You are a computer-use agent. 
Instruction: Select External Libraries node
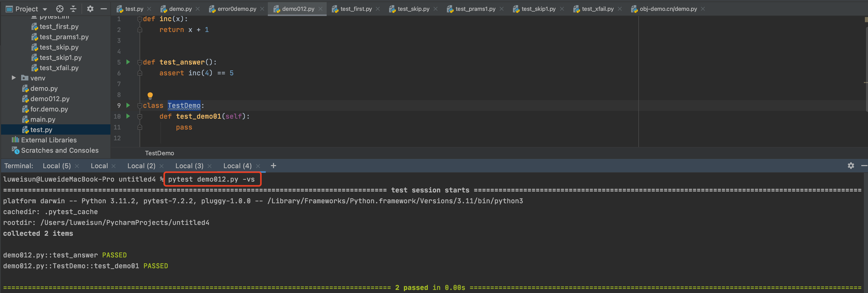pyautogui.click(x=49, y=140)
